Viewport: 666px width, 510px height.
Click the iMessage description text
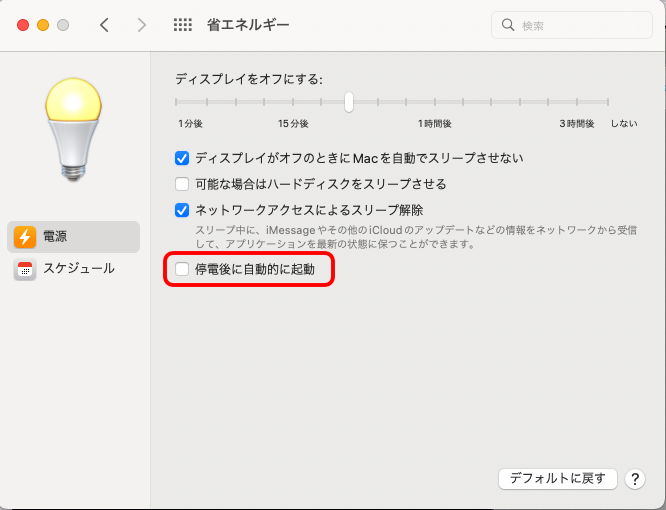point(416,237)
